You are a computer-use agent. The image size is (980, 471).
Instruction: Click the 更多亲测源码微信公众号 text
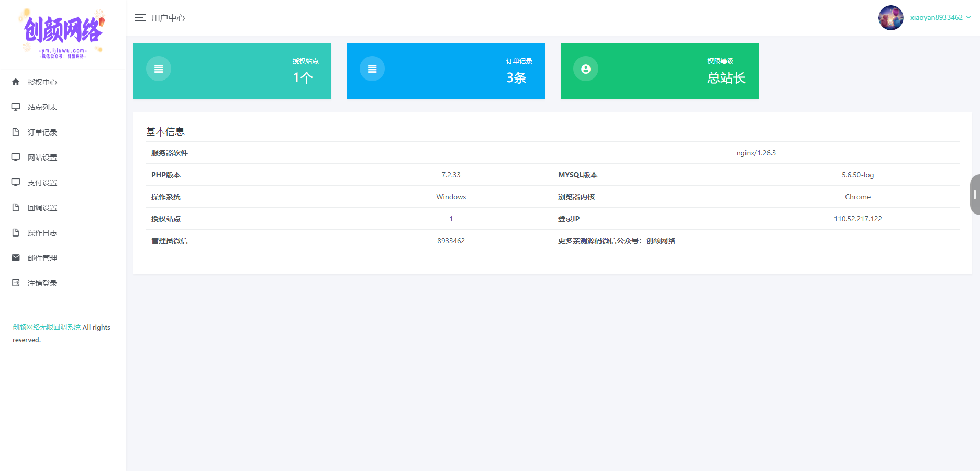pyautogui.click(x=616, y=241)
